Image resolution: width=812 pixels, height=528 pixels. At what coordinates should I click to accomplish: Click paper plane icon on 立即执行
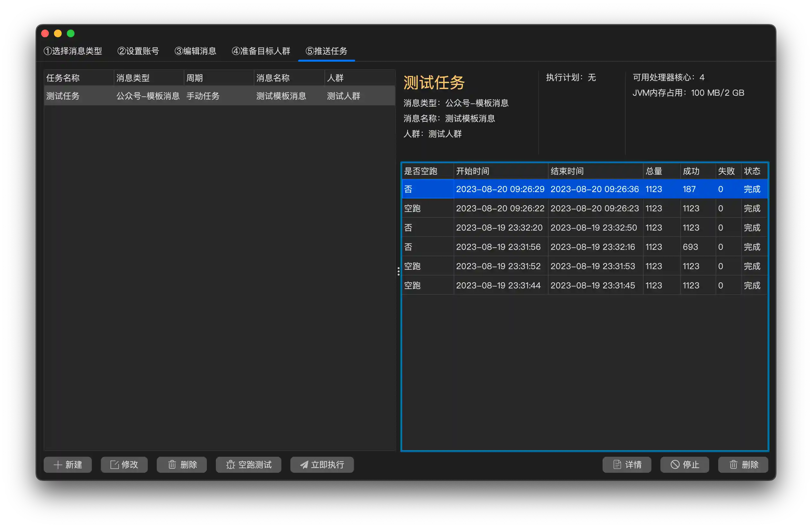304,464
